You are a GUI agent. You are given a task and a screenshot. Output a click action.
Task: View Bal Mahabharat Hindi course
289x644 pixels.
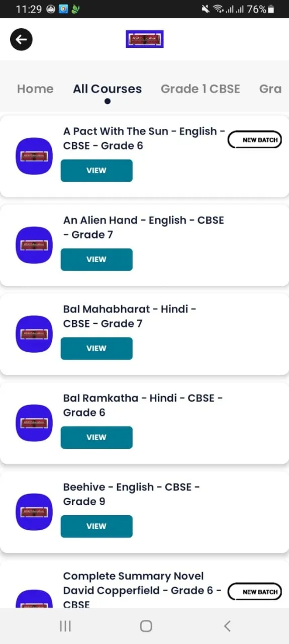click(97, 349)
